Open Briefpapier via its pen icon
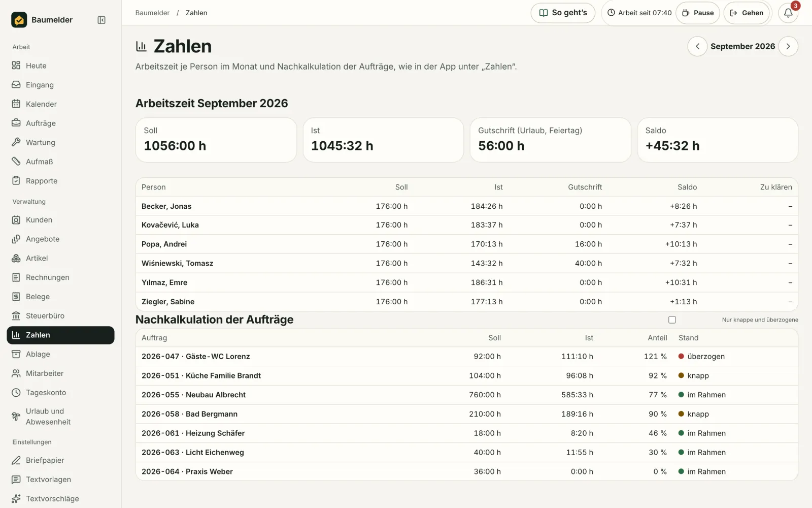812x508 pixels. click(16, 460)
